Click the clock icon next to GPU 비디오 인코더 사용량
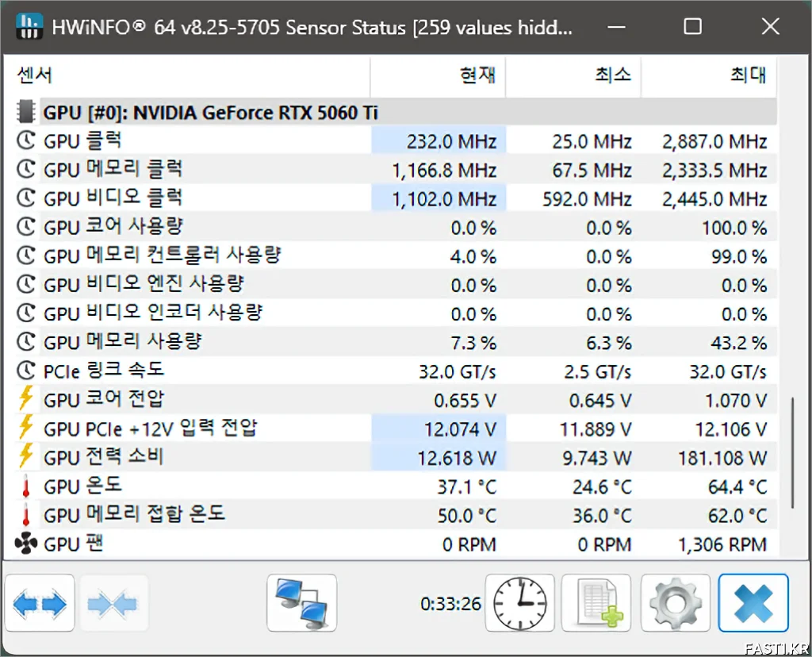This screenshot has height=657, width=812. [x=26, y=313]
